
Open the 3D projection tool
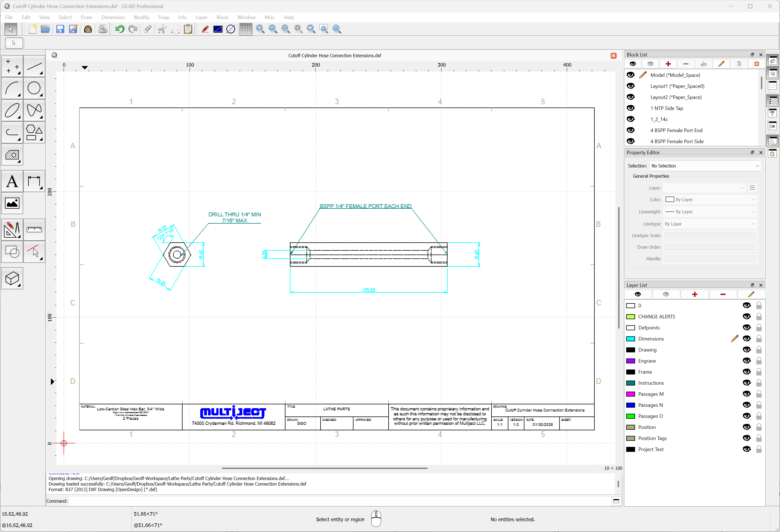(x=12, y=278)
